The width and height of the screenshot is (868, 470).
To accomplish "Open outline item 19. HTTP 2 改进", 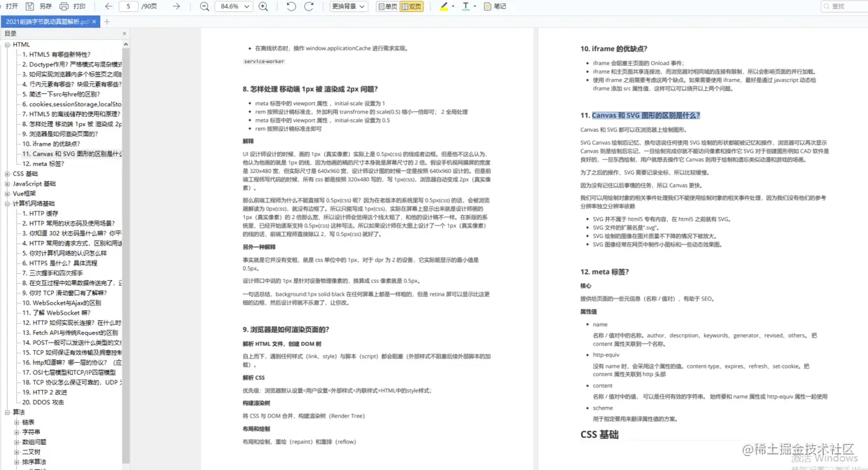I will pyautogui.click(x=45, y=392).
